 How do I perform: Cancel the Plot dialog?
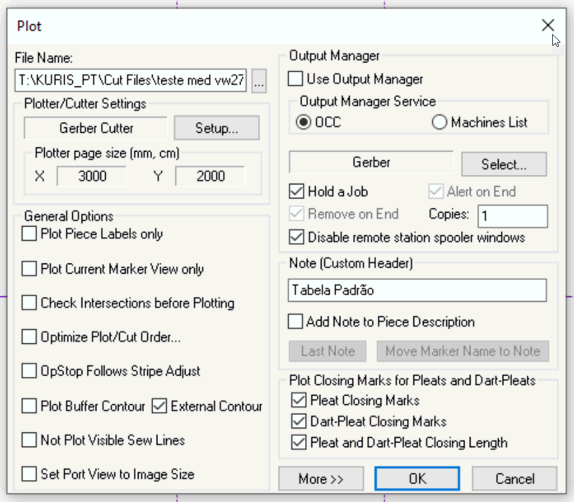click(x=515, y=479)
